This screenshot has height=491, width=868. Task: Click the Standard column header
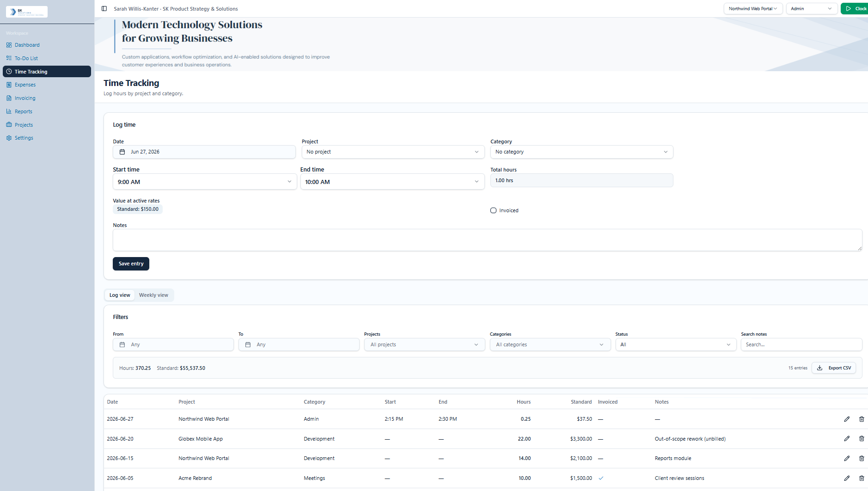pyautogui.click(x=581, y=402)
